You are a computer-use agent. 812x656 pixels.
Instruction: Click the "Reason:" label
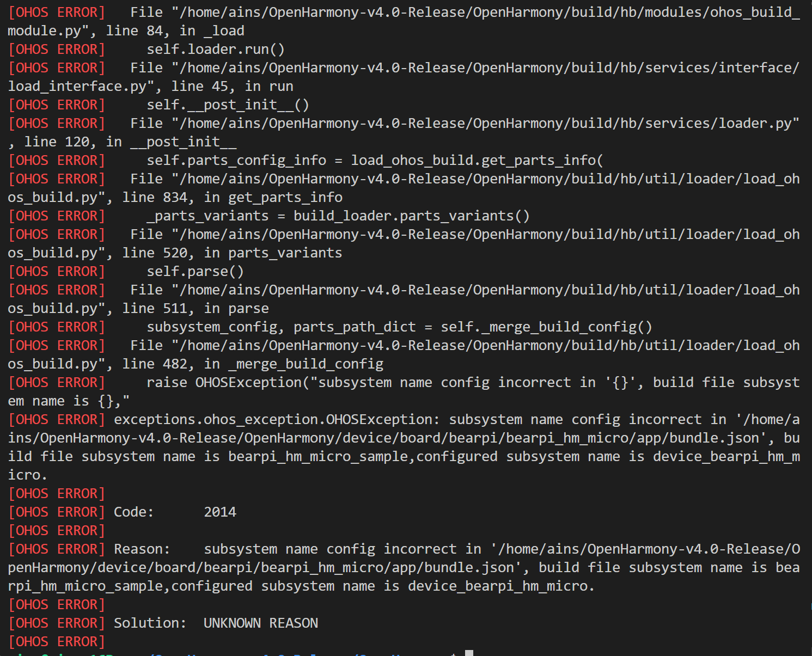pos(142,549)
